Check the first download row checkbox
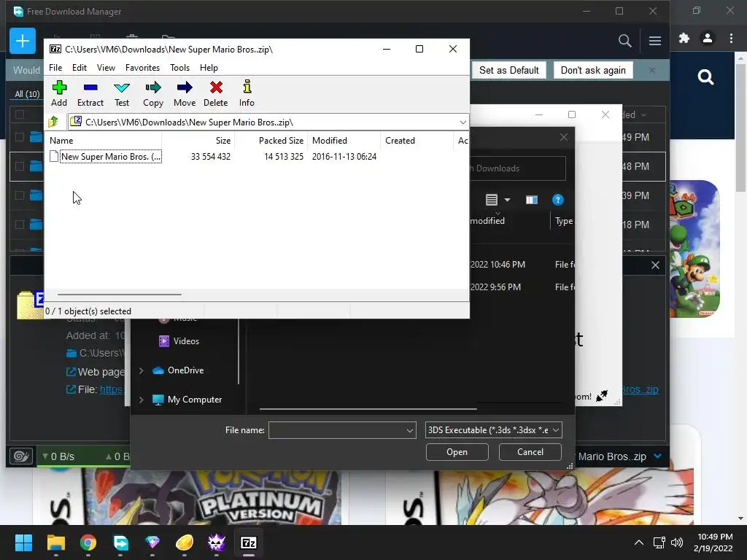The image size is (747, 560). point(20,137)
